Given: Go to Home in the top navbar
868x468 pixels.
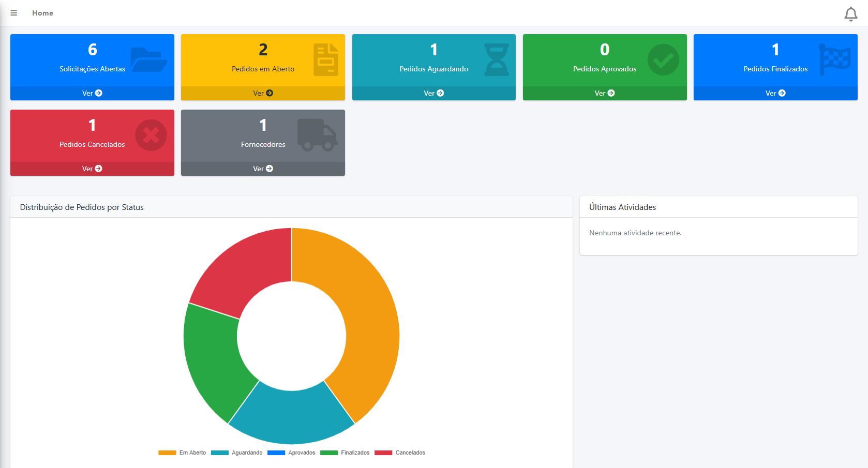Looking at the screenshot, I should coord(42,13).
